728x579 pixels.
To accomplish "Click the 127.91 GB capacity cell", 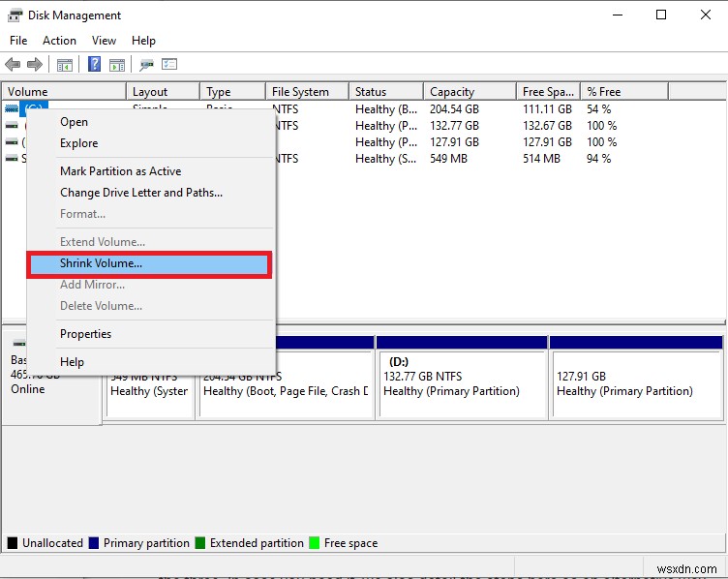I will pyautogui.click(x=454, y=142).
